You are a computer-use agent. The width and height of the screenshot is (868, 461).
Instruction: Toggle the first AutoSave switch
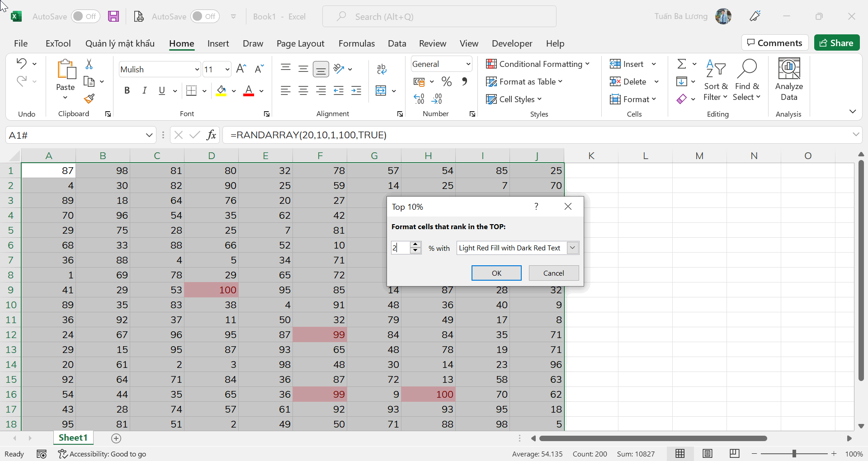[85, 17]
